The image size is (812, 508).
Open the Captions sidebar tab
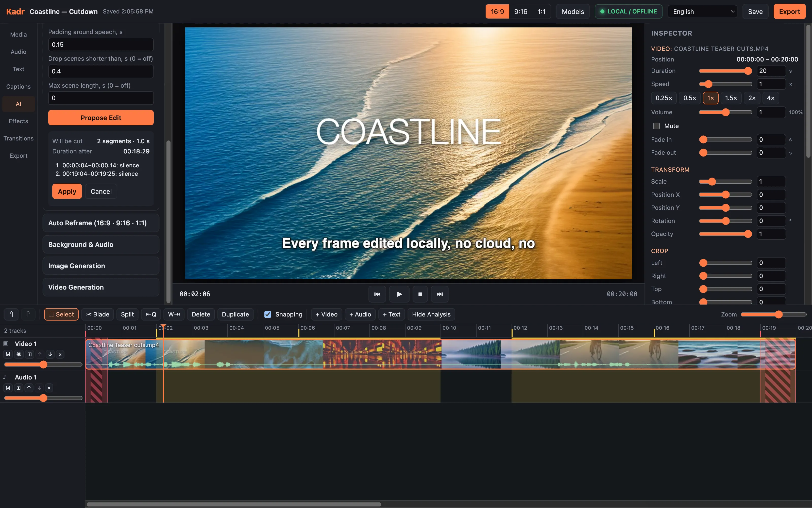19,86
